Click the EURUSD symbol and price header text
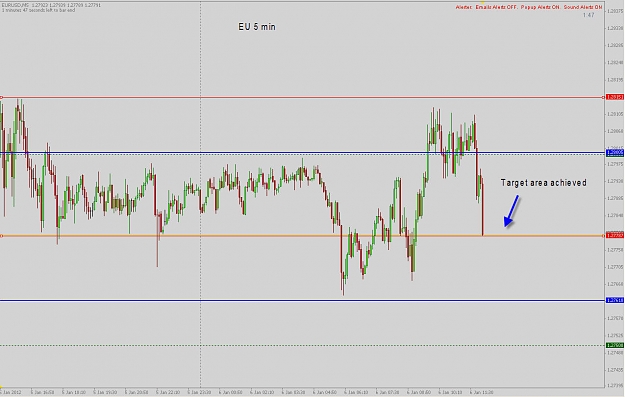Image resolution: width=625 pixels, height=397 pixels. 51,5
